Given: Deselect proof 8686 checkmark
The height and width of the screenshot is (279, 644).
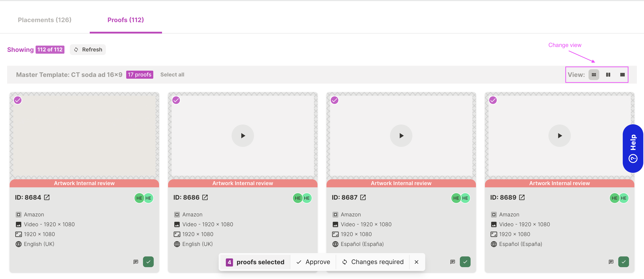Looking at the screenshot, I should [x=176, y=100].
